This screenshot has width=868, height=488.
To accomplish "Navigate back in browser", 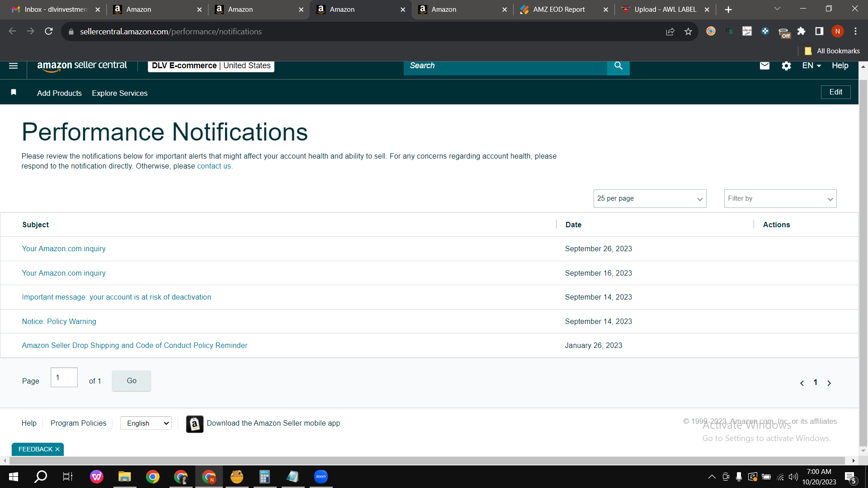I will (x=13, y=31).
